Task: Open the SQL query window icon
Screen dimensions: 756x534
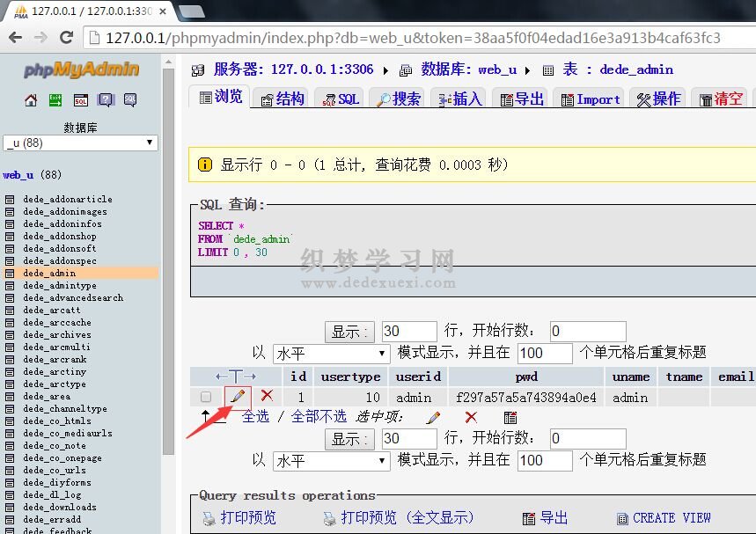Action: click(80, 100)
